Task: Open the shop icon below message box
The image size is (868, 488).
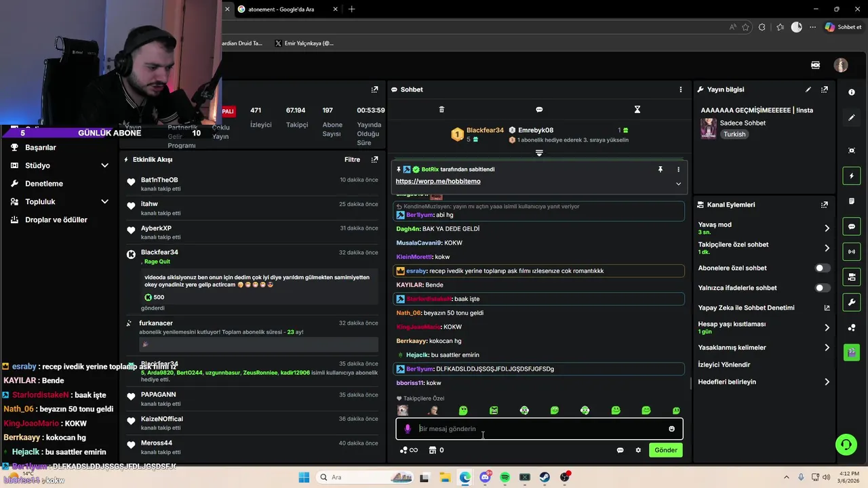Action: coord(432,450)
